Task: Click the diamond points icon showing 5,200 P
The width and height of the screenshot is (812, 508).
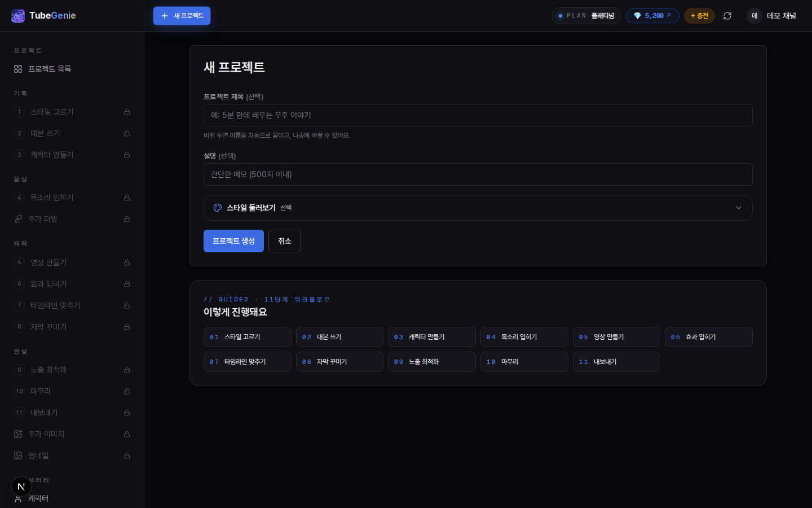Action: pyautogui.click(x=637, y=16)
